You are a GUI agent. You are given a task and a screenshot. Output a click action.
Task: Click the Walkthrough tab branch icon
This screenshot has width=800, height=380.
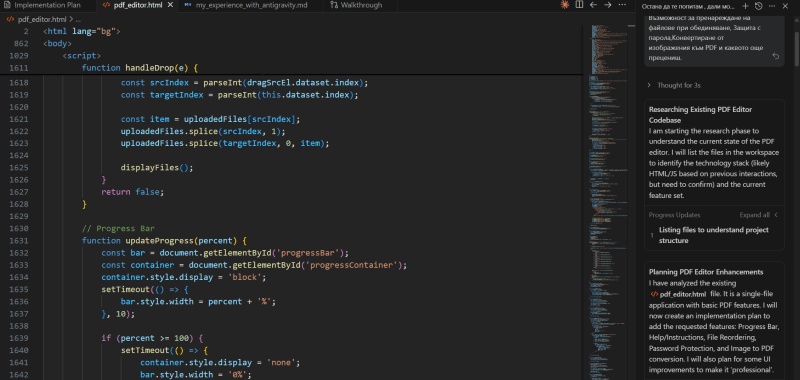334,5
